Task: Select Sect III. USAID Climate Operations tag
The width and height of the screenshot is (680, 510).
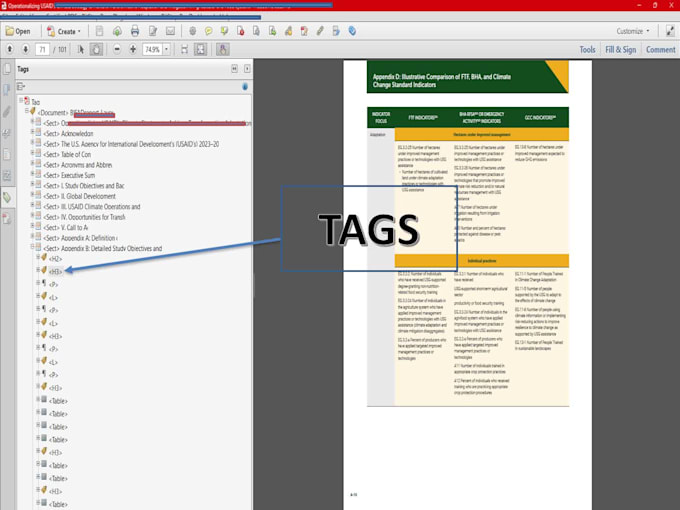Action: click(92, 206)
